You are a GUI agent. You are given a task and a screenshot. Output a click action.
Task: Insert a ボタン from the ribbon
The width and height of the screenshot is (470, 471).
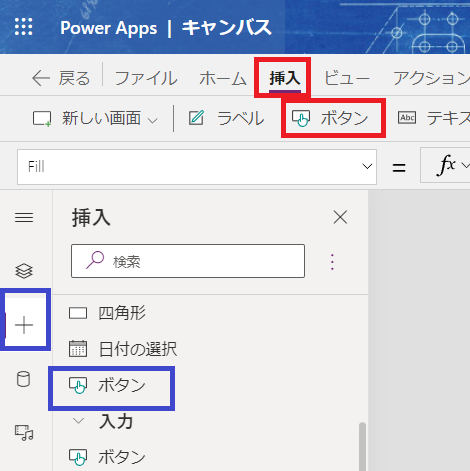[x=330, y=118]
